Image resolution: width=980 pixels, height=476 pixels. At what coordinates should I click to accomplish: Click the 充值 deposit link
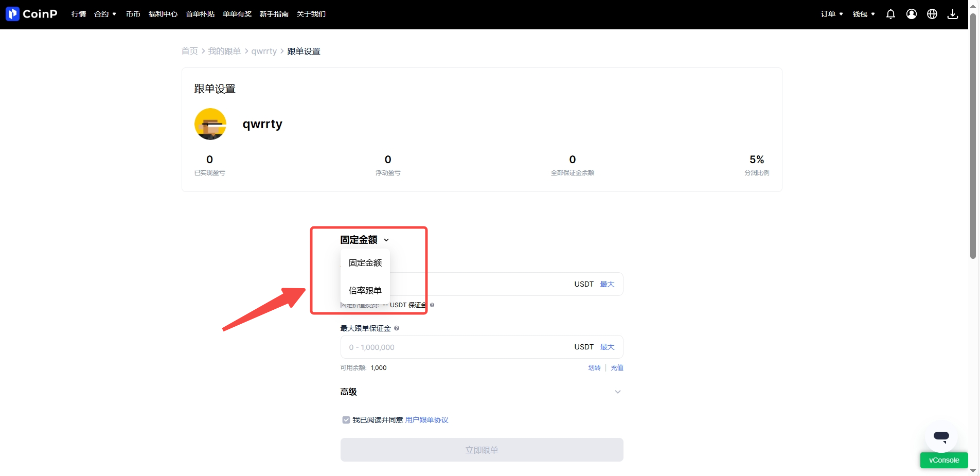617,368
